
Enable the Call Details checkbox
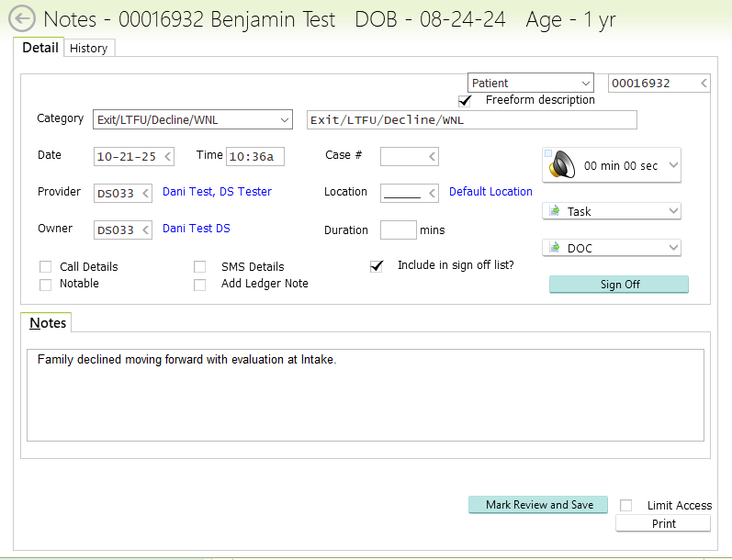(46, 266)
